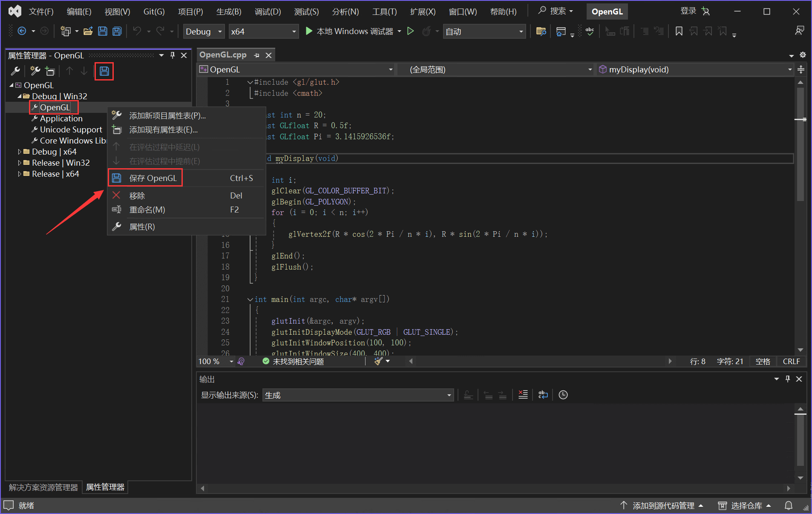The height and width of the screenshot is (514, 812).
Task: Open the myDisplay(void) member dropdown
Action: coord(695,69)
